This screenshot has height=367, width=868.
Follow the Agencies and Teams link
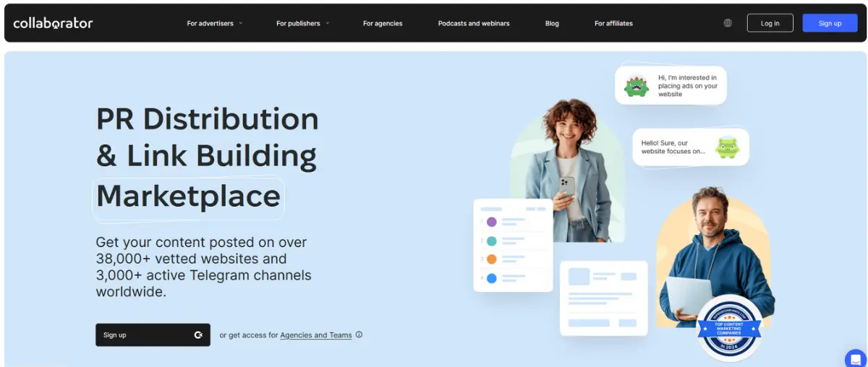pyautogui.click(x=316, y=335)
